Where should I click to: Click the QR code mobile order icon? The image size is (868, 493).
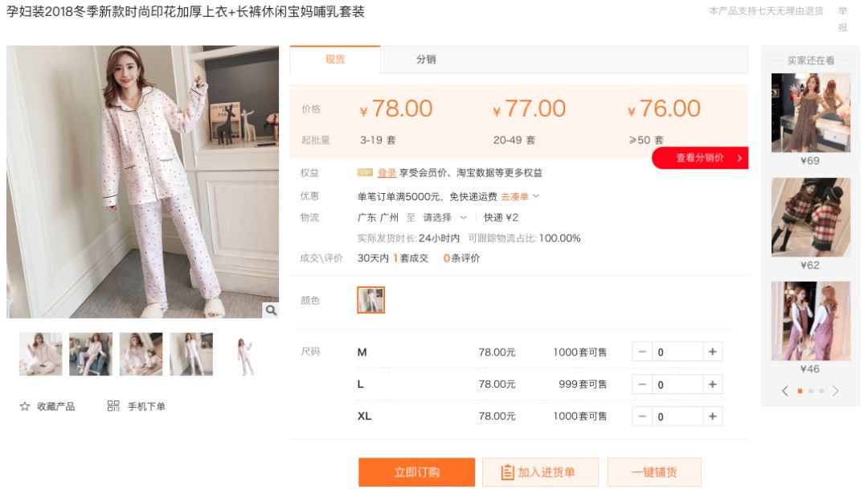(113, 406)
